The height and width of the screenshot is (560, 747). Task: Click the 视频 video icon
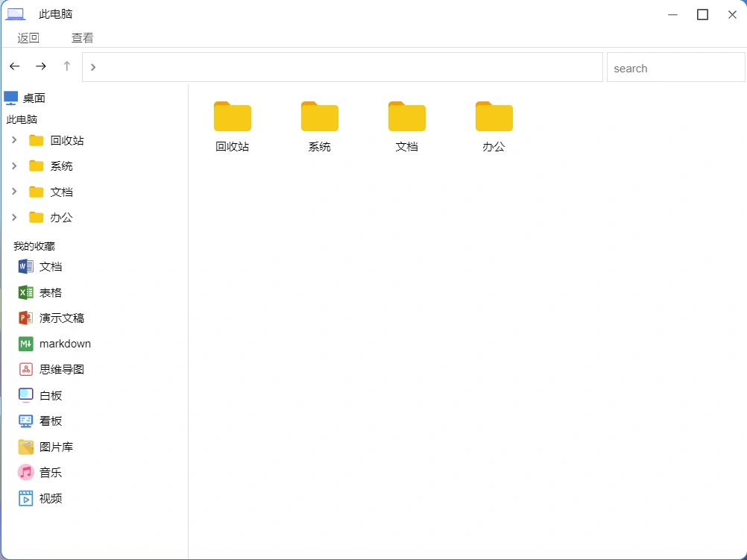pos(26,498)
